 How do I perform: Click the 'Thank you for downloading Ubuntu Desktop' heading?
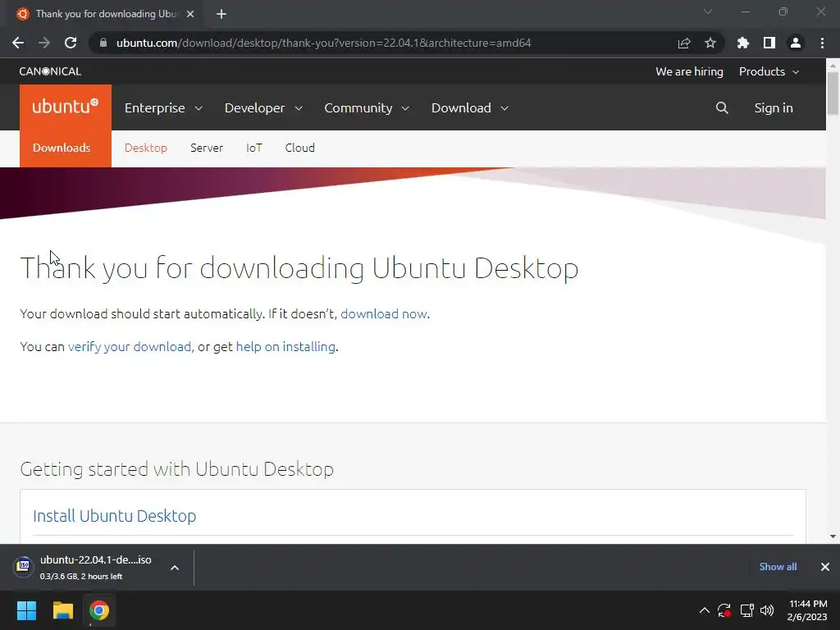299,268
